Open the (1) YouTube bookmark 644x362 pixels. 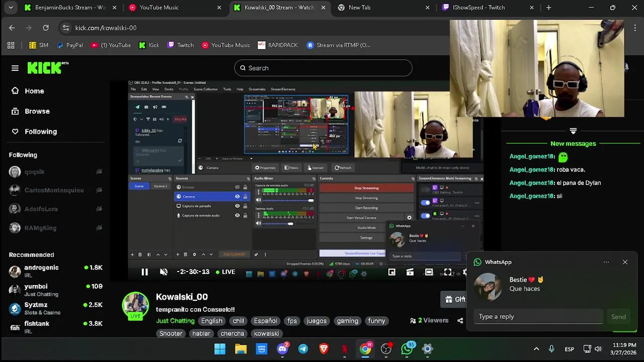[111, 45]
